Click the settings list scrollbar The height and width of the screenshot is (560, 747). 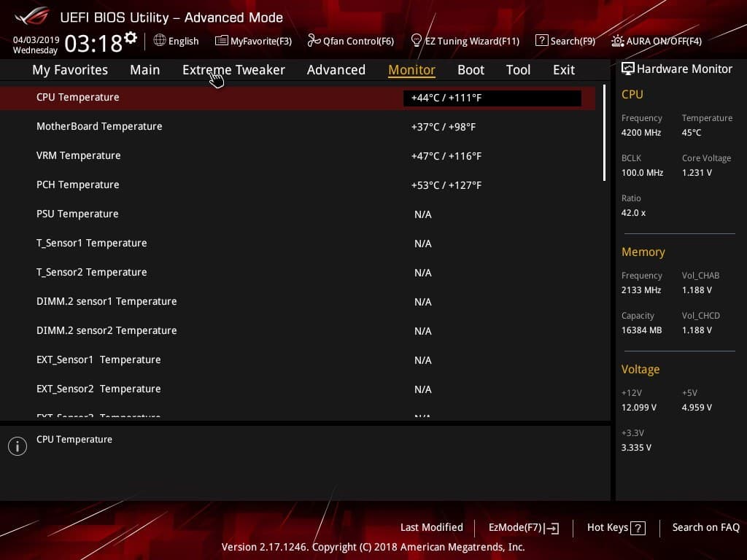tap(604, 133)
